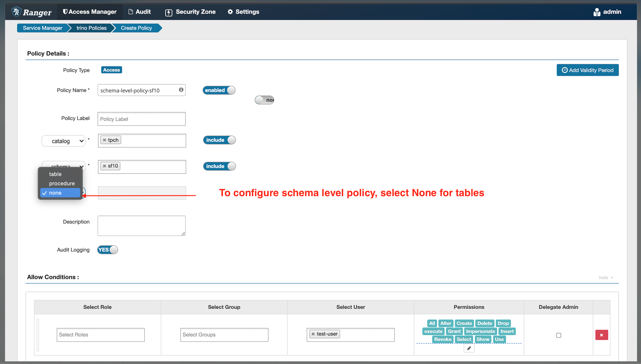Remove the tpch catalog tag
641x364 pixels.
[105, 140]
